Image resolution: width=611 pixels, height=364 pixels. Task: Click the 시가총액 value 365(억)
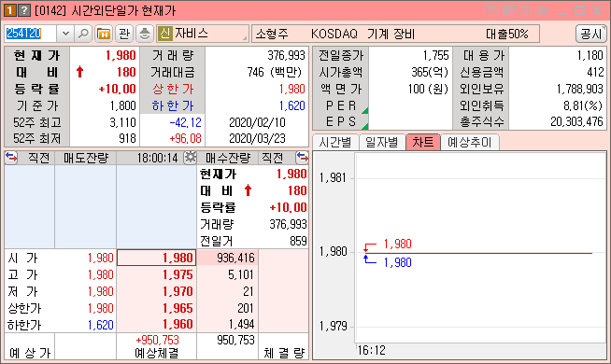pos(430,72)
